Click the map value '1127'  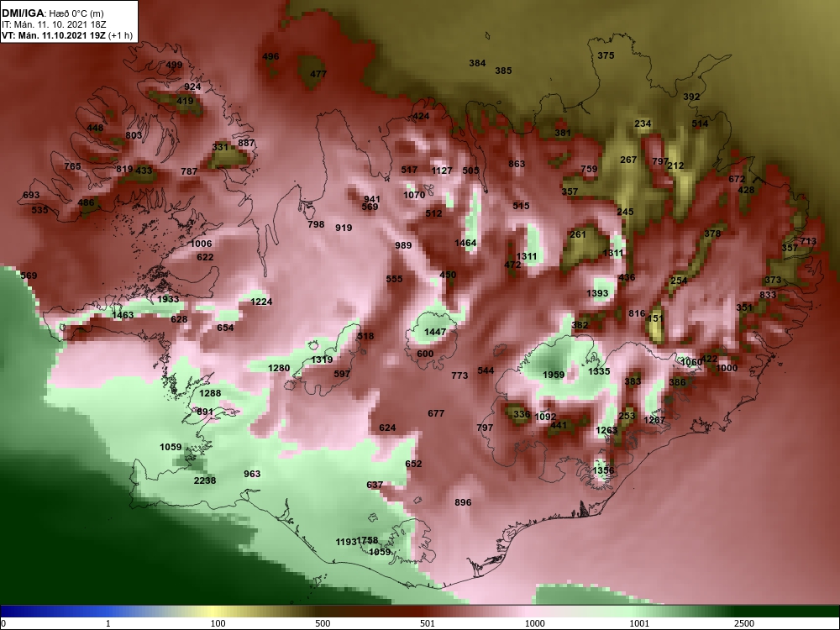tap(442, 171)
